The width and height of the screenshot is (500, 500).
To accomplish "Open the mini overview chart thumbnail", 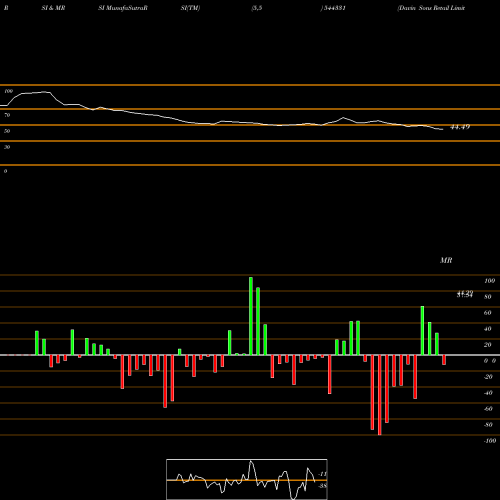I will coord(247,479).
